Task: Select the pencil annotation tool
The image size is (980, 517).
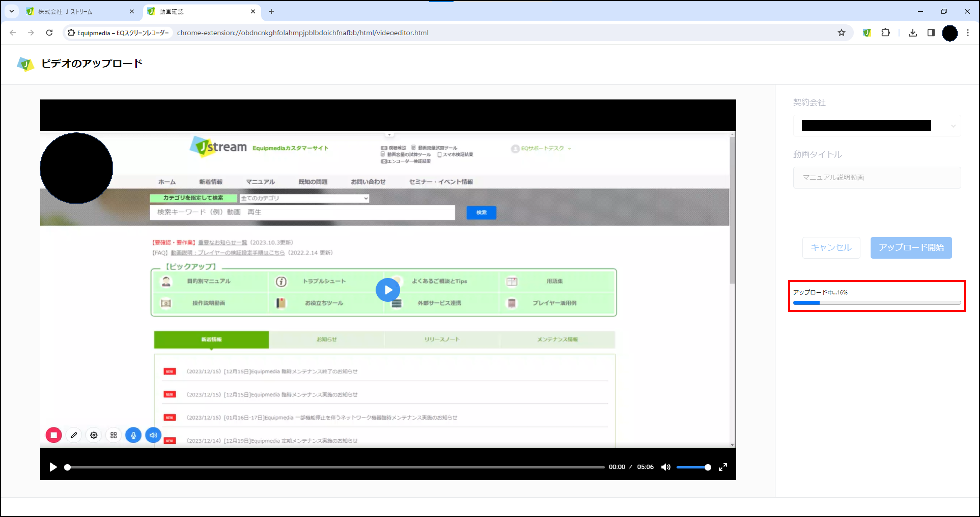Action: coord(74,435)
